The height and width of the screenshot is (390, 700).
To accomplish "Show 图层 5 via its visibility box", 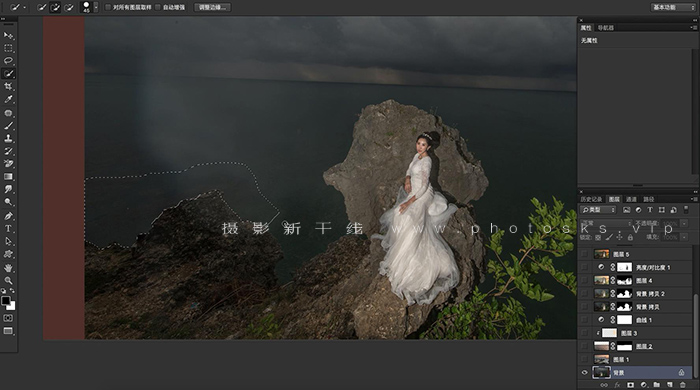I will (584, 254).
